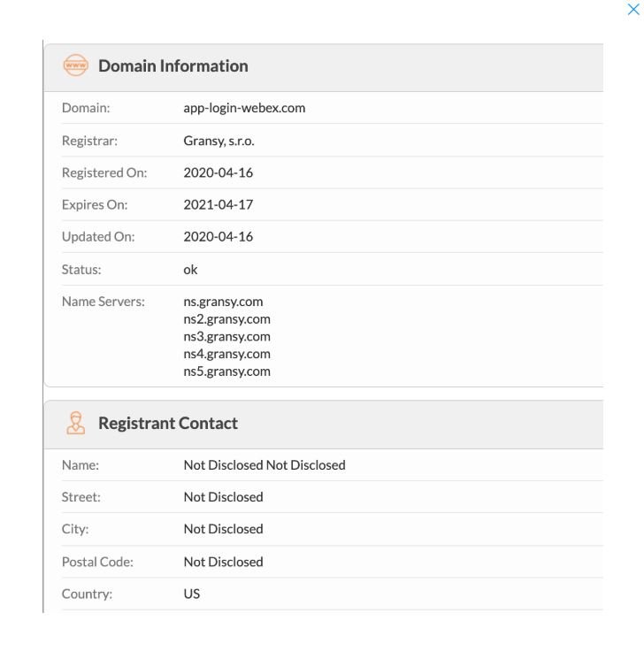644x651 pixels.
Task: Click the Expires On: field label
Action: (x=95, y=204)
